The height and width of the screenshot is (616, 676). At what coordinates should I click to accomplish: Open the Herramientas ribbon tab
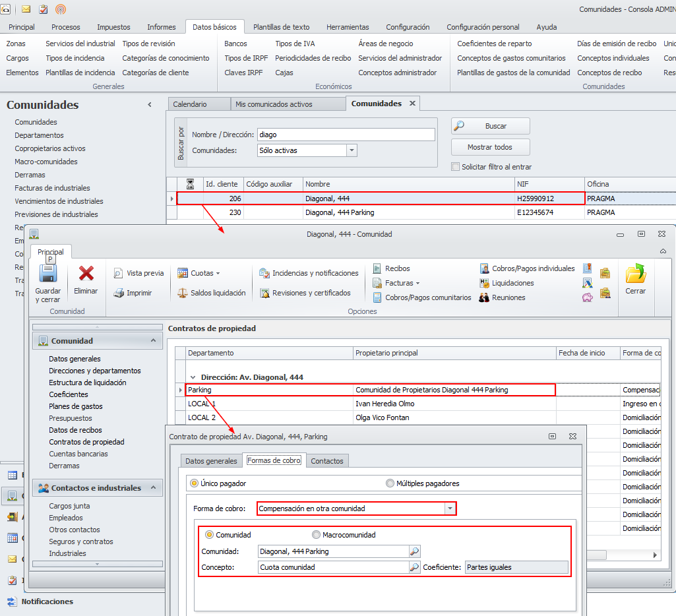[x=348, y=27]
